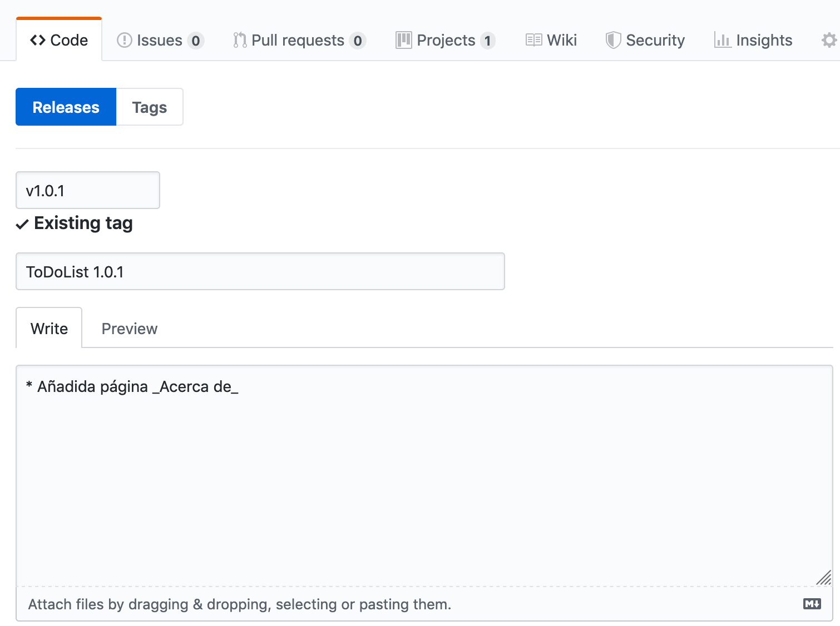View the Insights tab
Viewport: 840px width, 626px height.
753,40
